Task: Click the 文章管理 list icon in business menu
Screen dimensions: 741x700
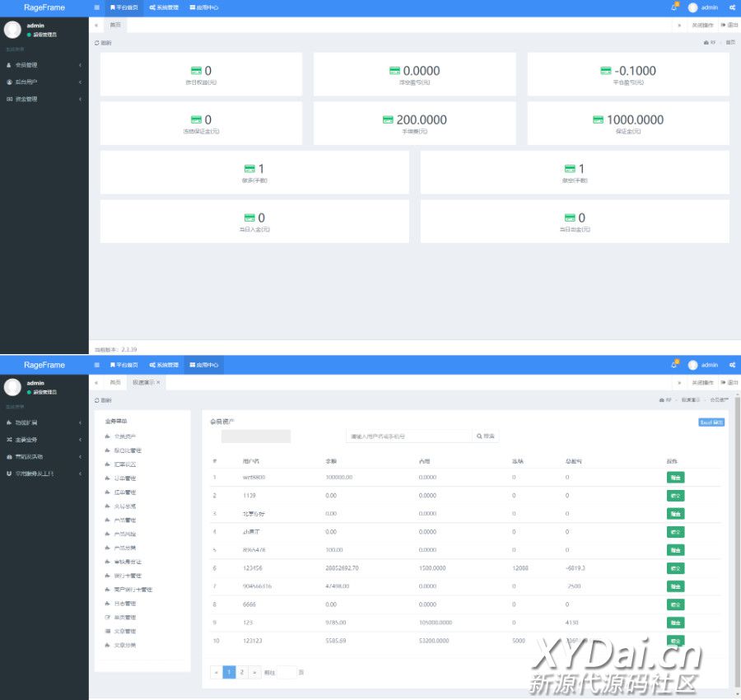Action: (107, 631)
